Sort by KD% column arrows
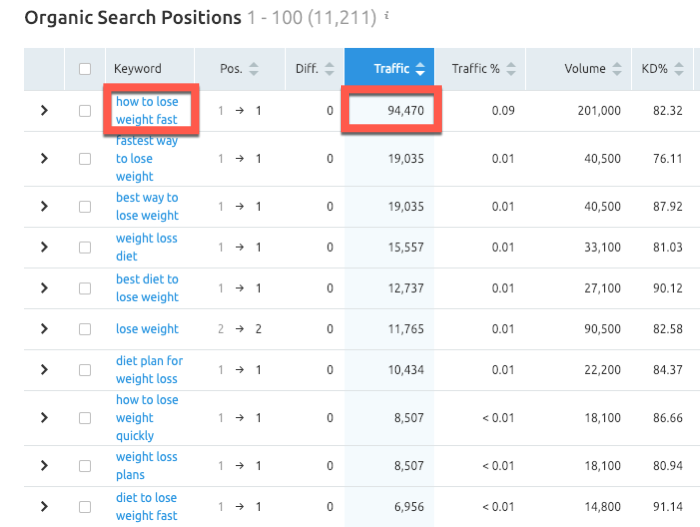Viewport: 700px width, 527px height. [678, 69]
